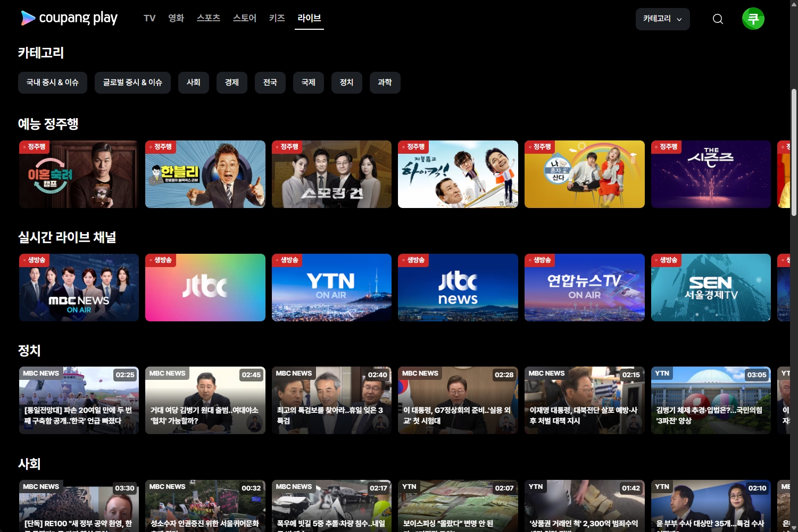Play the 이재명 대통령 대북전단 clip
The height and width of the screenshot is (532, 798).
tap(585, 400)
